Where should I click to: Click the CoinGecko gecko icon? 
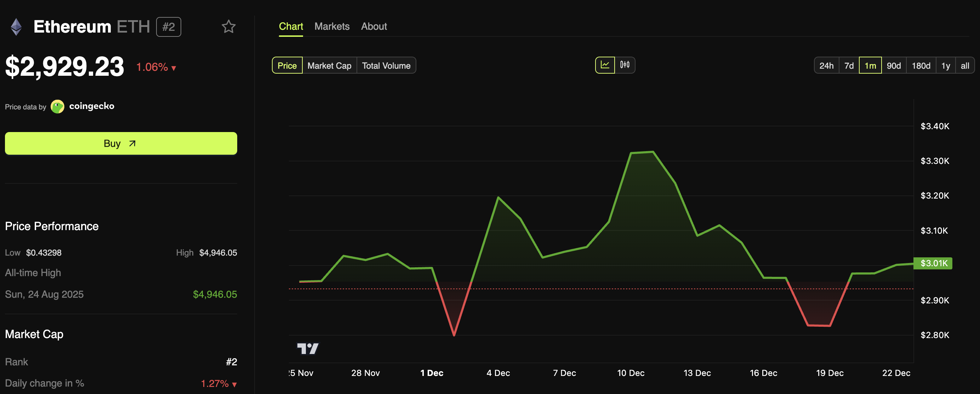coord(57,106)
